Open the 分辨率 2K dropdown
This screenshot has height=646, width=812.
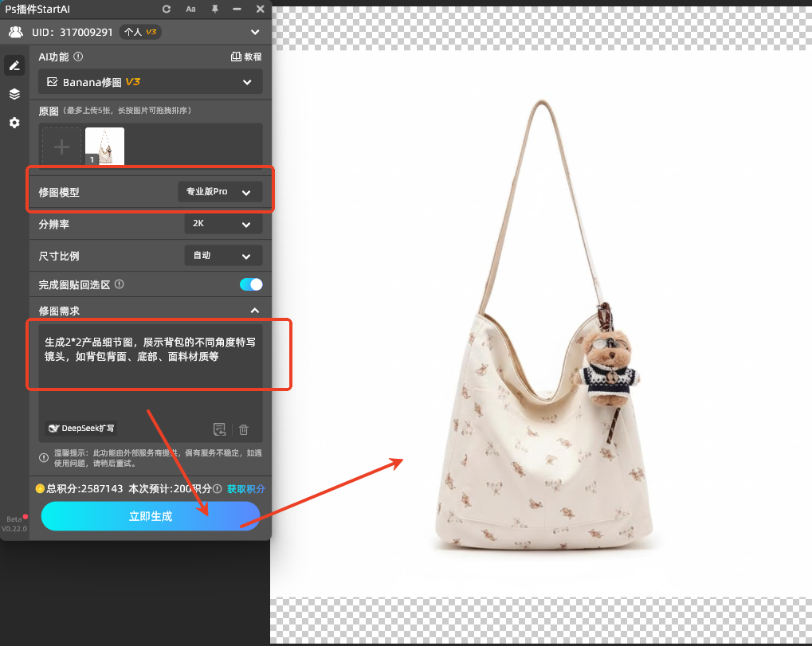tap(223, 224)
